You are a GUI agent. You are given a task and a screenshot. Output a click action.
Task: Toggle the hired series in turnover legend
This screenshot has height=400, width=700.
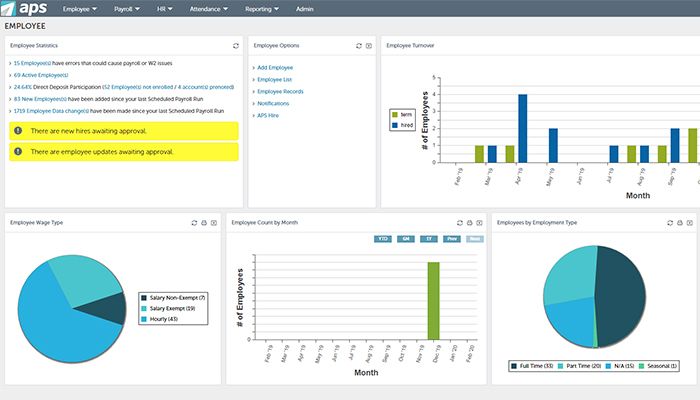405,125
